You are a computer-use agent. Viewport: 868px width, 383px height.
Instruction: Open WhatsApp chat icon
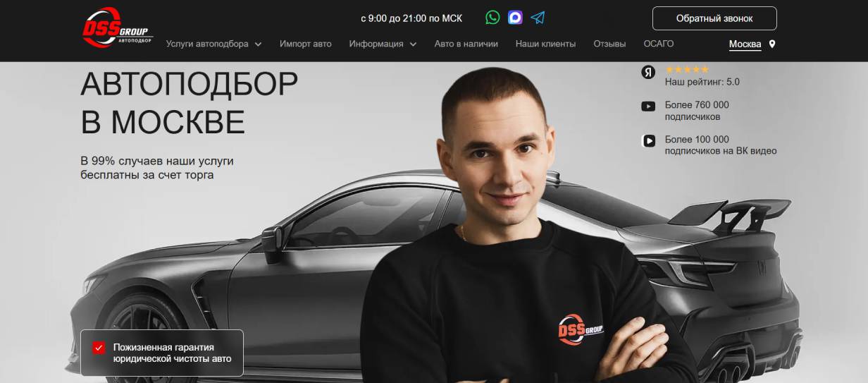492,18
